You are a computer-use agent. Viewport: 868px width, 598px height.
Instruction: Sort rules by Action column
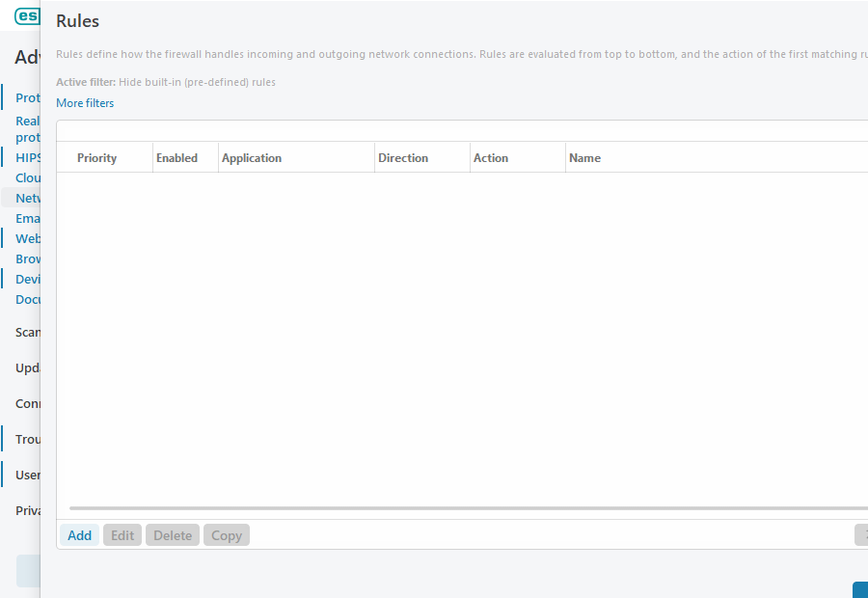click(x=491, y=158)
